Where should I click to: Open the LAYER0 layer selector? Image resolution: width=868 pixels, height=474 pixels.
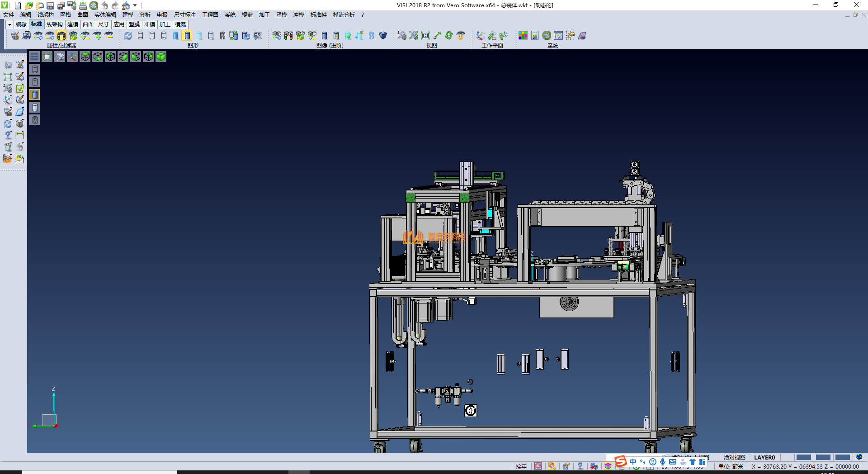point(764,457)
